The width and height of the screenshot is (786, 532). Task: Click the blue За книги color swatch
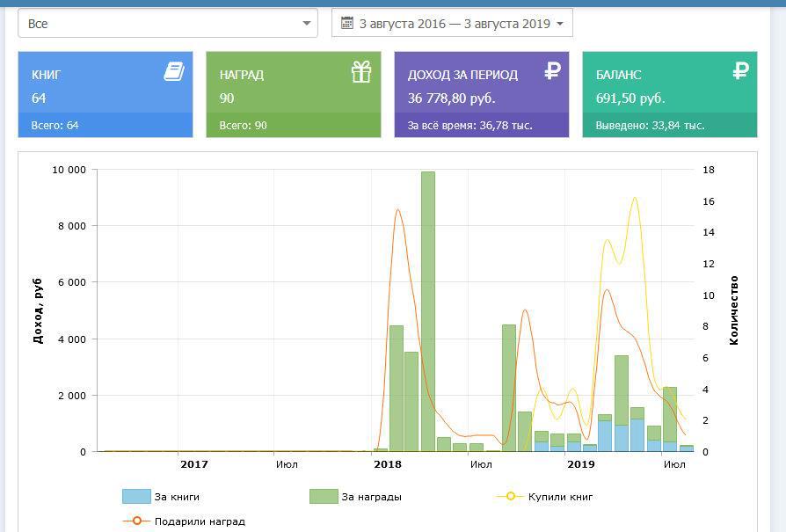pyautogui.click(x=136, y=497)
